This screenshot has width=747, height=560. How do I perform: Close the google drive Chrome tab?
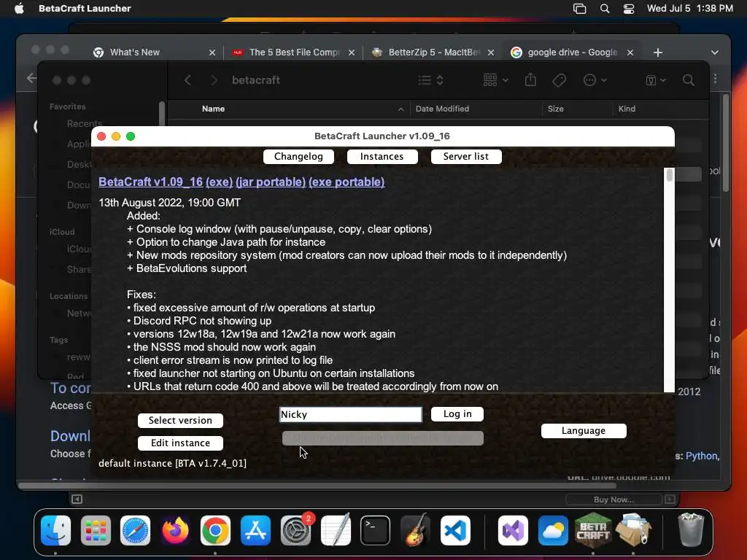click(x=630, y=52)
